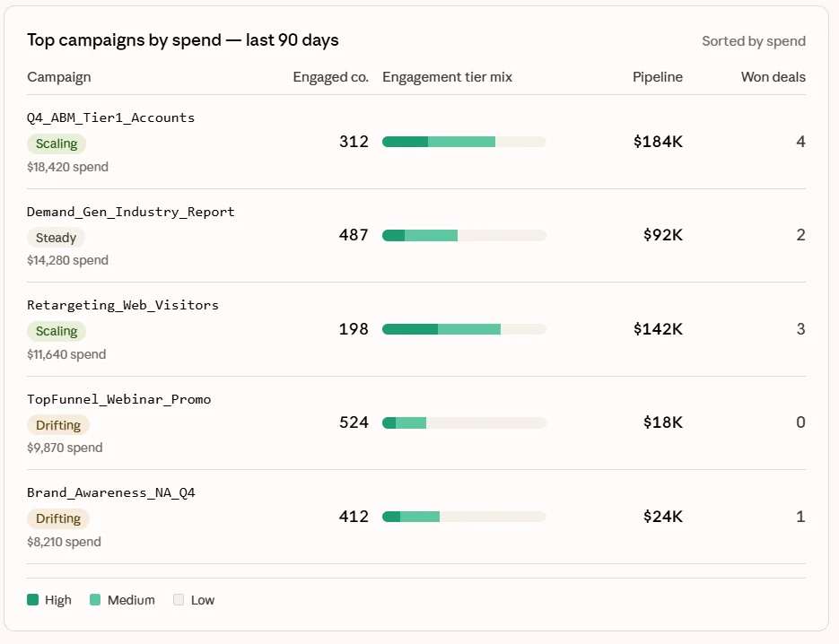839x644 pixels.
Task: Click the tier mix bar for Demand_Gen_Industry_Report
Action: [464, 235]
